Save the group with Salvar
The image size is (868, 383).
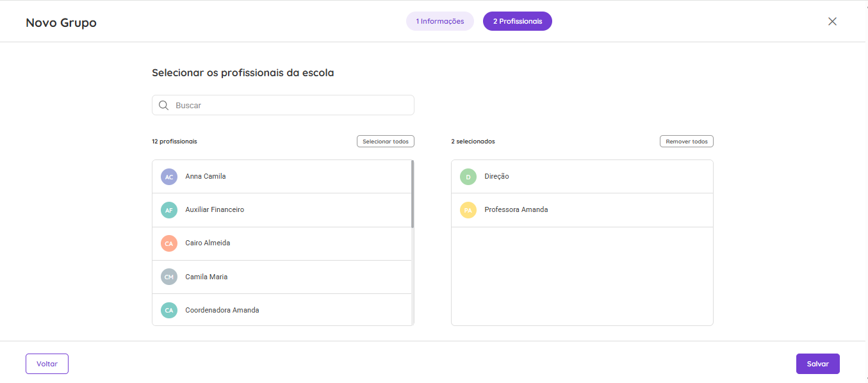[818, 364]
